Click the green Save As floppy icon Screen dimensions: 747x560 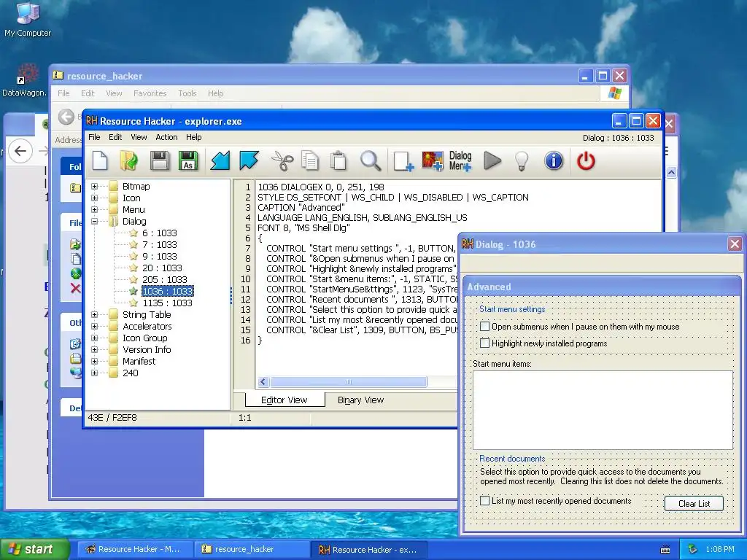[188, 160]
